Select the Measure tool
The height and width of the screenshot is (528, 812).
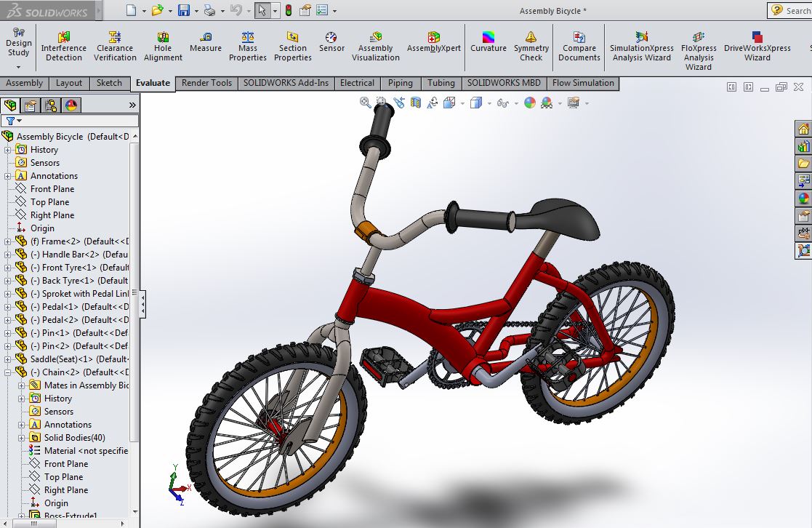(x=206, y=42)
